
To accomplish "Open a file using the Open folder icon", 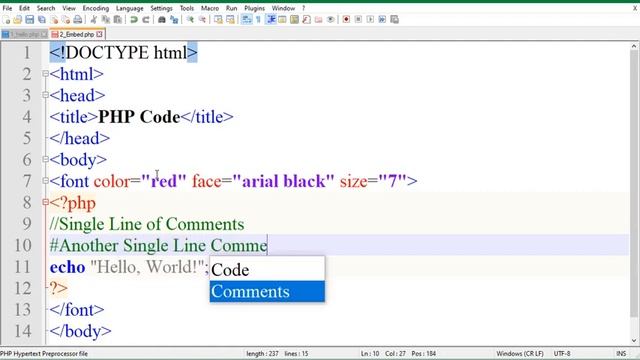I will coord(18,19).
